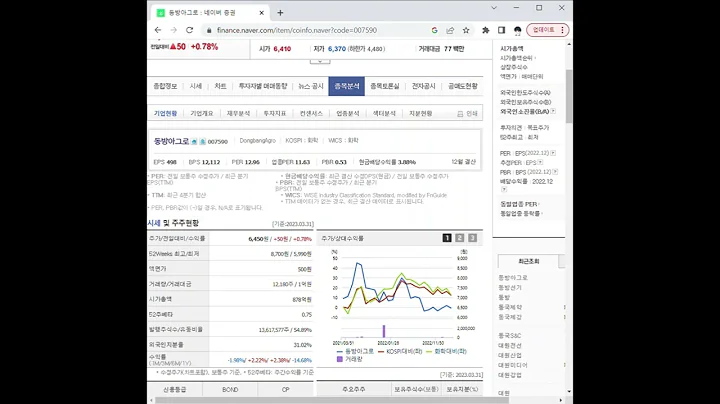Screen dimensions: 720x404
Task: Reload the Naver finance page
Action: point(189,30)
